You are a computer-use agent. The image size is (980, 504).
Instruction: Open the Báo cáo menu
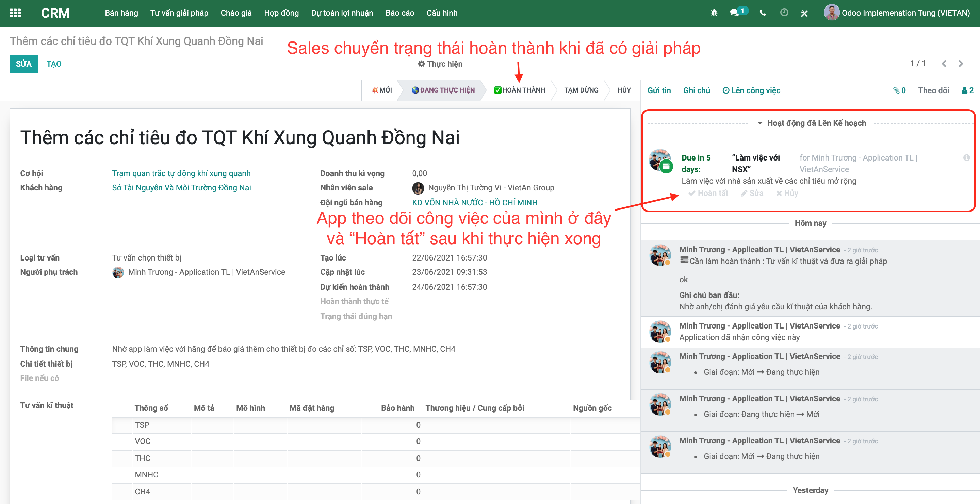point(399,13)
